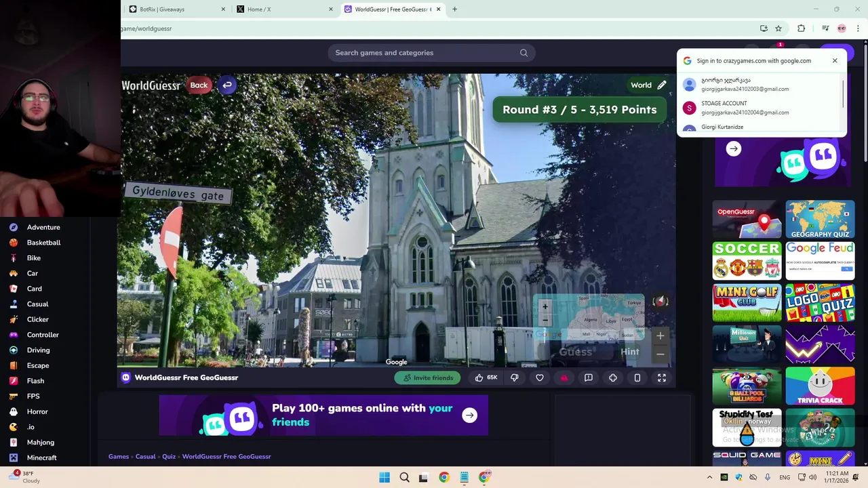Open the World map selector pencil icon
Viewport: 868px width, 488px height.
tap(662, 85)
